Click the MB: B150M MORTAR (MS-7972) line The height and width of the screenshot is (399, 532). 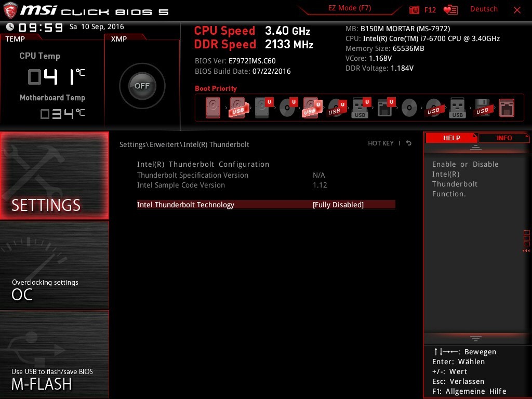pyautogui.click(x=397, y=29)
